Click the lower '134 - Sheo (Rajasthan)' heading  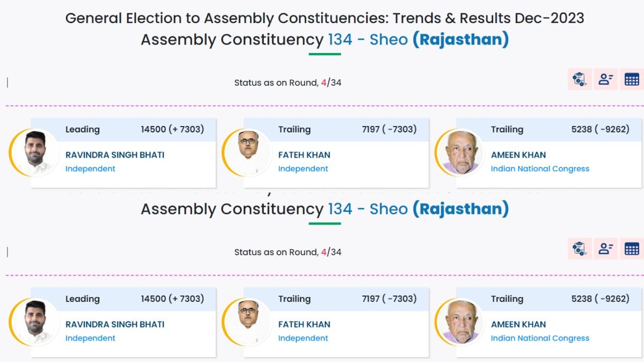pyautogui.click(x=418, y=209)
